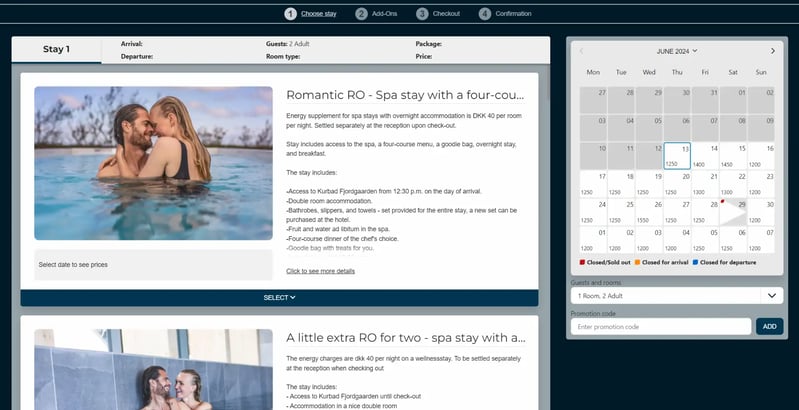
Task: Go to next month in calendar
Action: (773, 51)
